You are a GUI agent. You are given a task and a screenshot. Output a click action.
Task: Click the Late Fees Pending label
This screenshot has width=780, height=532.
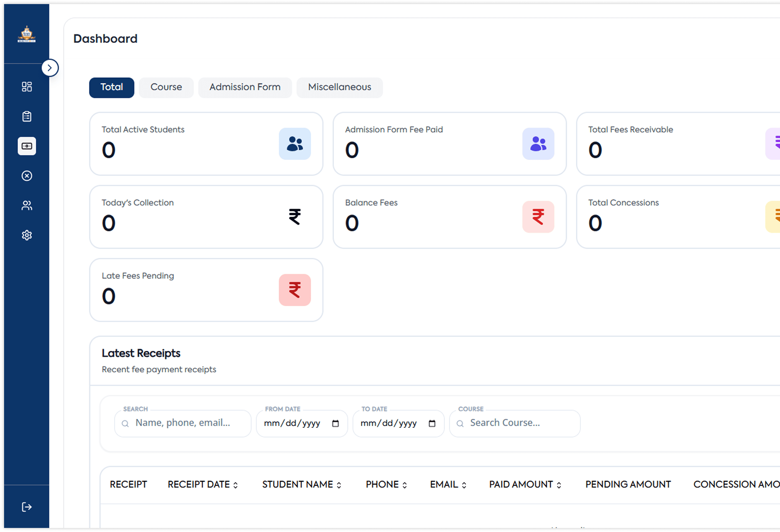138,276
